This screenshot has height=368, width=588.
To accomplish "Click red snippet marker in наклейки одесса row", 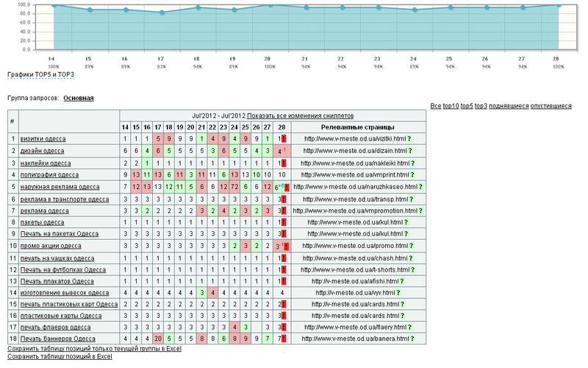I will (x=284, y=163).
